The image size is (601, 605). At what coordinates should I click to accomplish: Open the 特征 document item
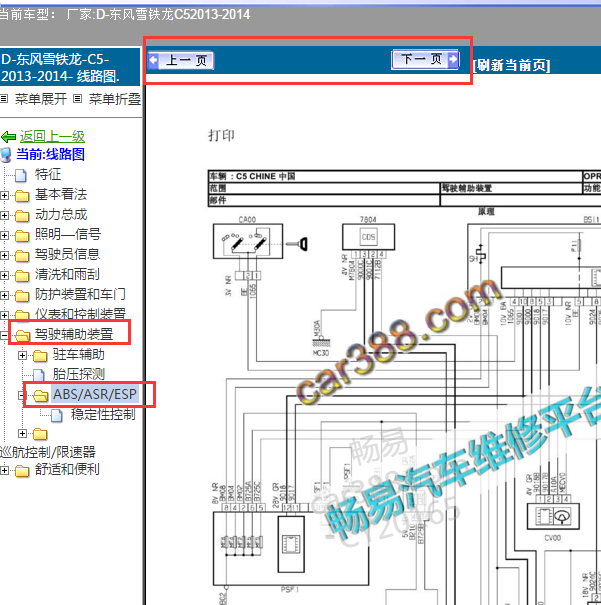tap(48, 174)
